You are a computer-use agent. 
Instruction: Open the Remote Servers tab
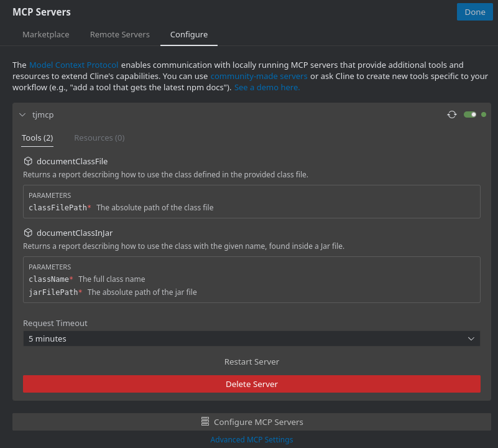[119, 34]
